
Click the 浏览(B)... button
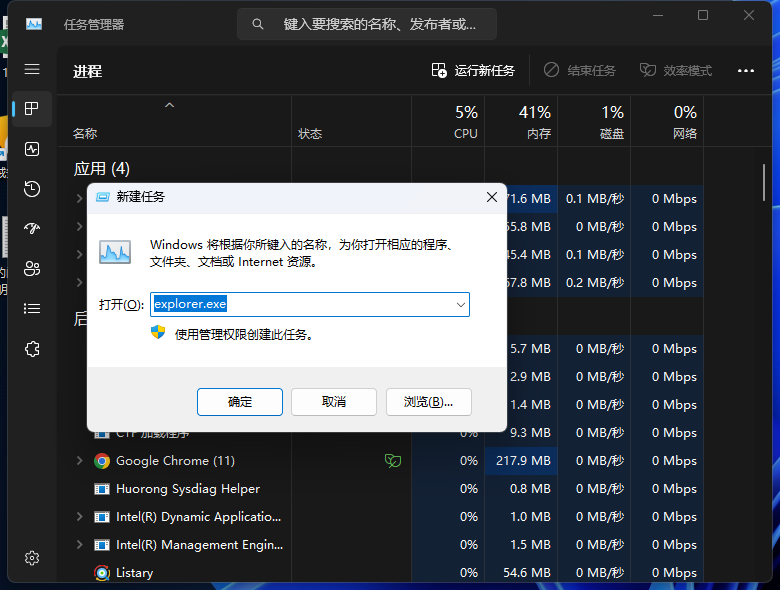tap(428, 402)
